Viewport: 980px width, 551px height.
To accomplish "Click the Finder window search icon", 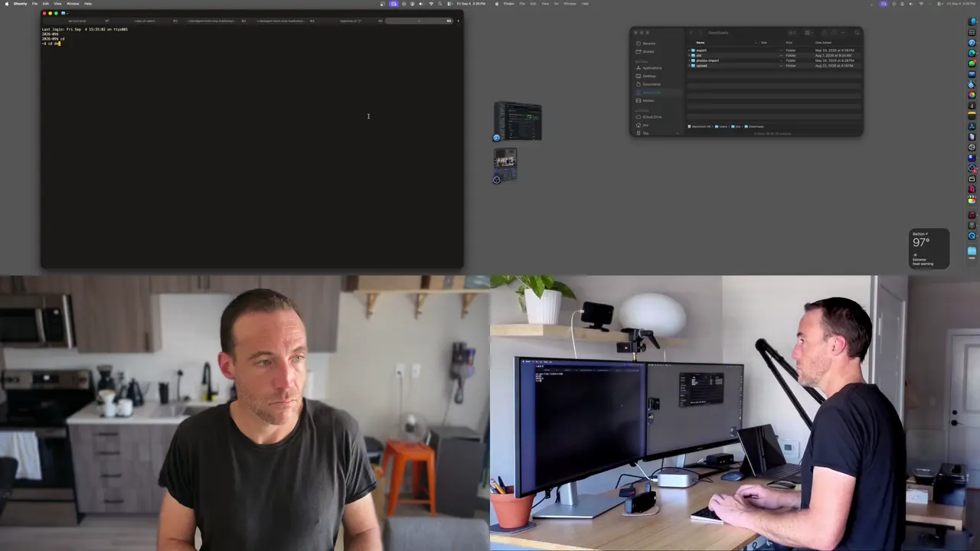I will click(x=857, y=33).
